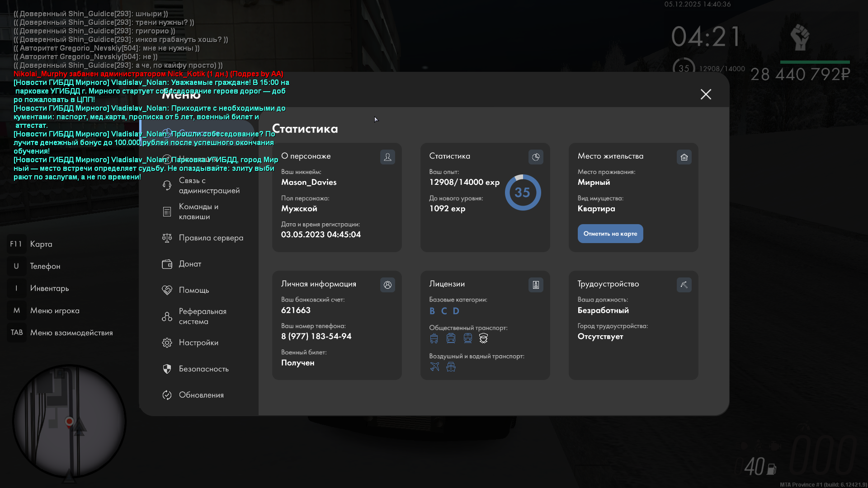Click the house icon on Место жительства card
The height and width of the screenshot is (488, 868).
pyautogui.click(x=684, y=157)
